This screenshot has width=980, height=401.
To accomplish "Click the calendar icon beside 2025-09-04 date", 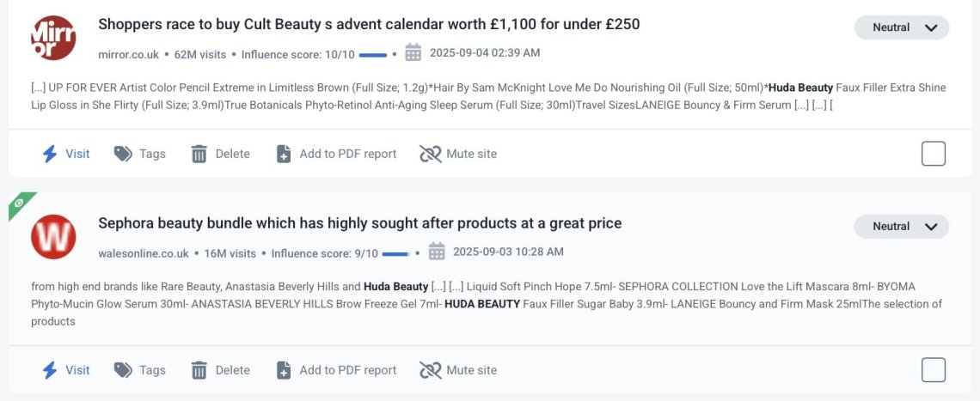I will pos(413,52).
